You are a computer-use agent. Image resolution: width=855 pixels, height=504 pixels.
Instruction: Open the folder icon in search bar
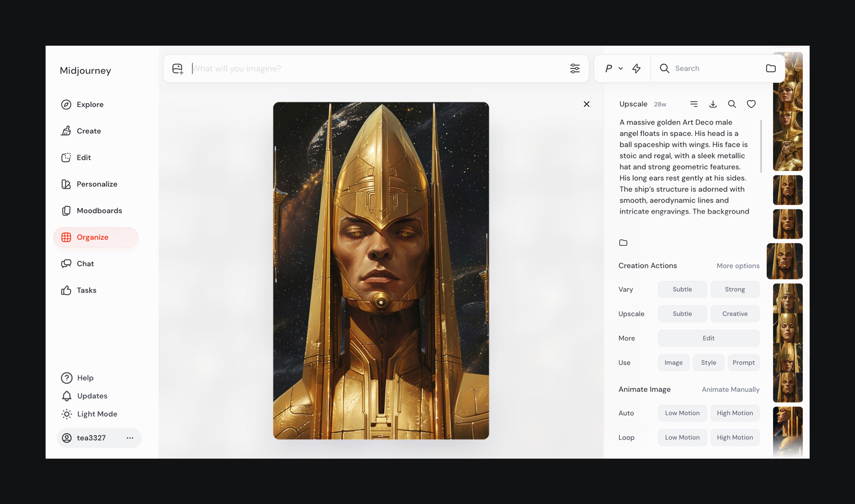pos(771,69)
